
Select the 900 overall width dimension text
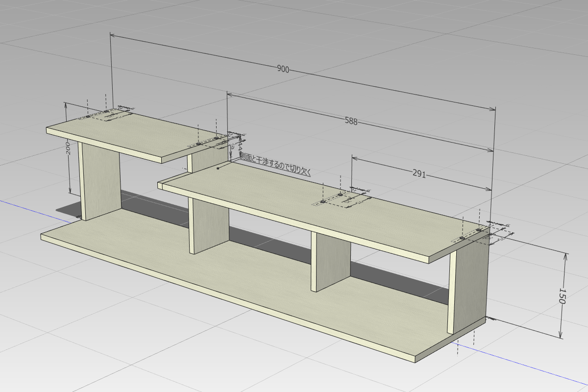click(x=283, y=70)
